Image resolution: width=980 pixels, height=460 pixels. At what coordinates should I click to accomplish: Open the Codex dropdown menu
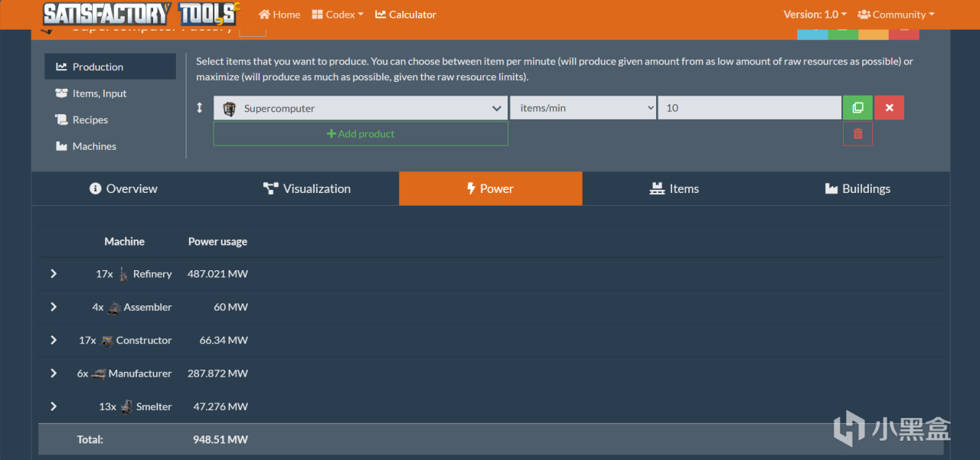(x=338, y=15)
